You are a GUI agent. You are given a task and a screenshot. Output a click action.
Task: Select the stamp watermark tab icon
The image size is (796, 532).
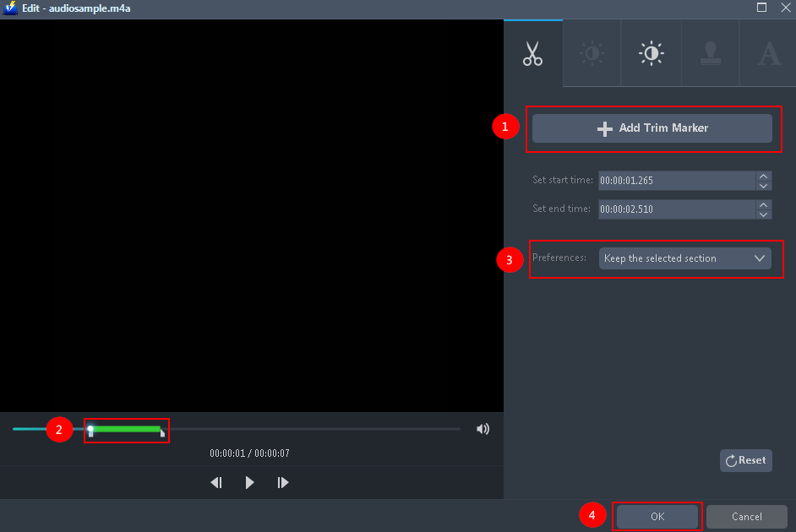[x=710, y=53]
